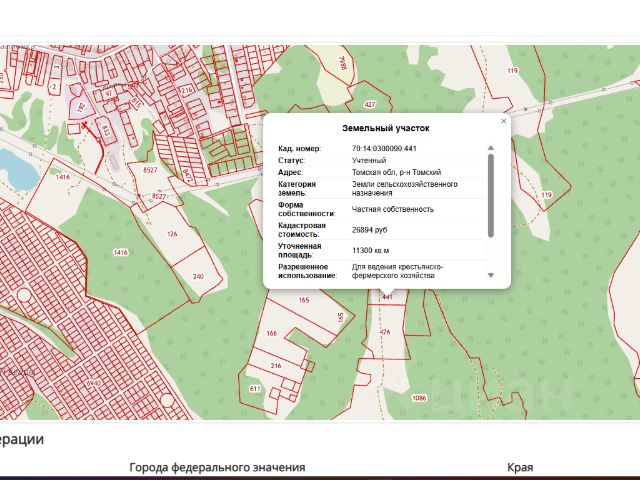Select parcel 8527 on the map
640x480 pixels.
150,170
